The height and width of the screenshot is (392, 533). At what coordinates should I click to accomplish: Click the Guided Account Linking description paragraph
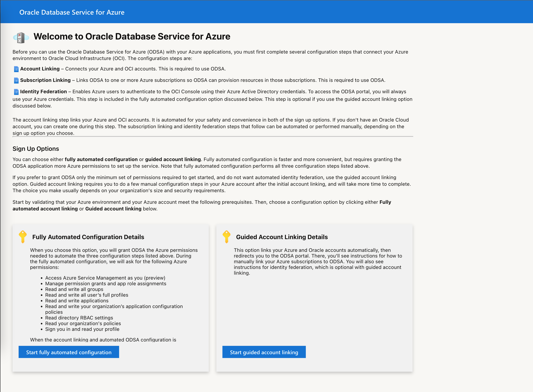[318, 261]
